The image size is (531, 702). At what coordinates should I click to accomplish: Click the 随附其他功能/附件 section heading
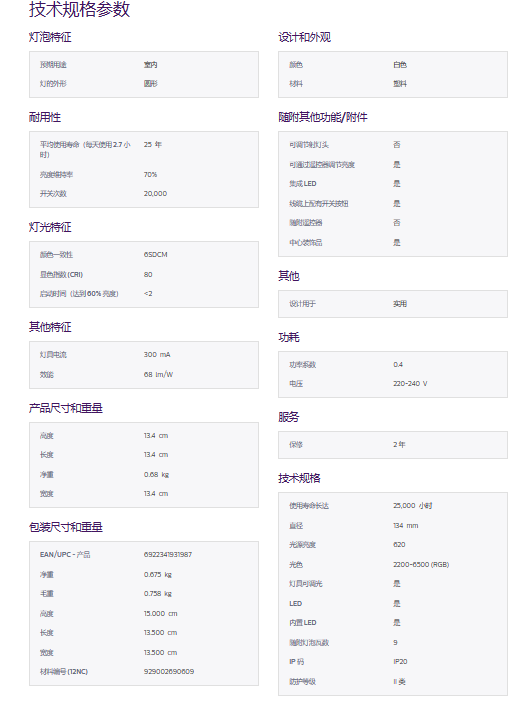pyautogui.click(x=323, y=117)
